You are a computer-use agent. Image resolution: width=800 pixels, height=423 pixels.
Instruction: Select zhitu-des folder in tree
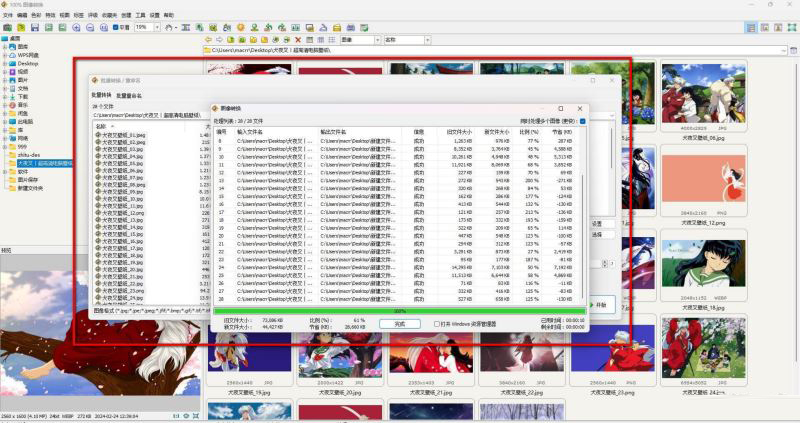(x=29, y=155)
